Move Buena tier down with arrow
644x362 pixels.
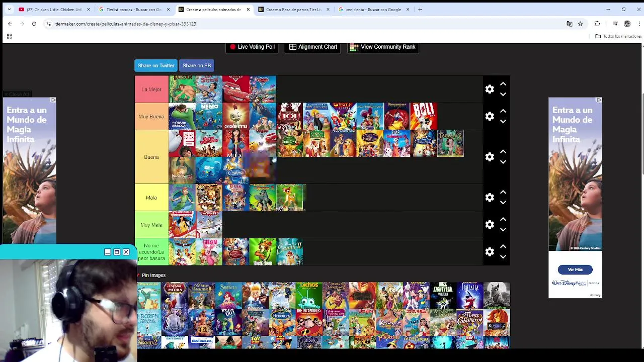click(503, 162)
